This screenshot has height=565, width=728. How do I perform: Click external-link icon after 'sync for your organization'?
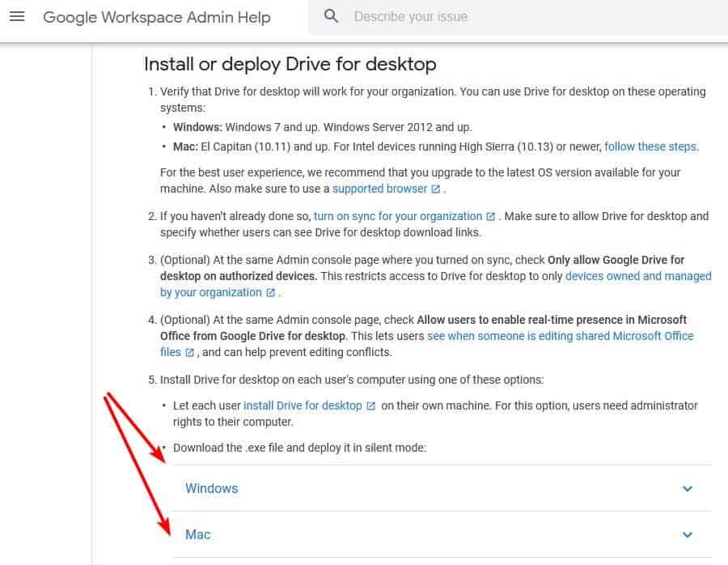tap(491, 216)
